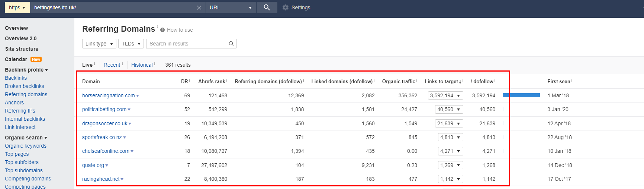Open Site structure in sidebar

click(22, 49)
